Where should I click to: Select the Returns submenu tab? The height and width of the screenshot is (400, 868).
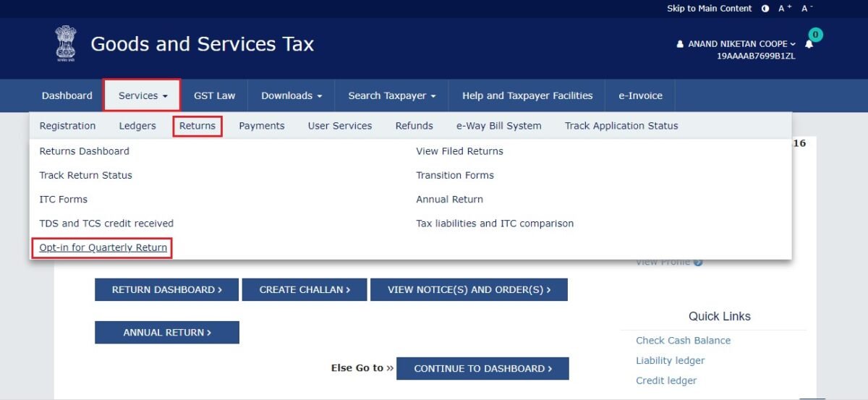coord(197,126)
